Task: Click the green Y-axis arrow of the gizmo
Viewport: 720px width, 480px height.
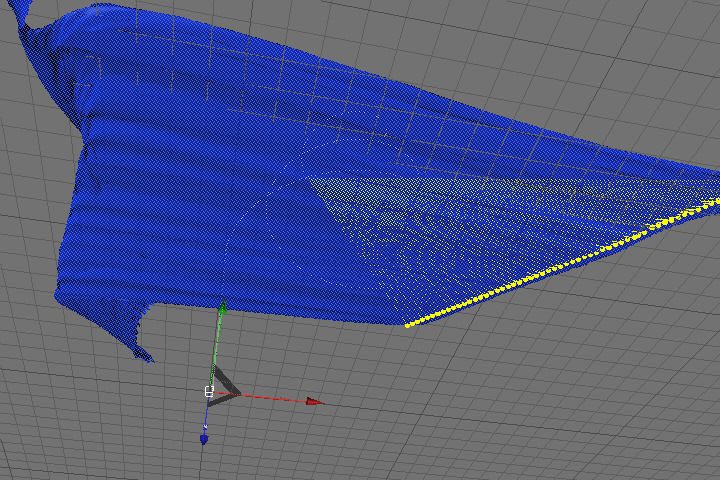Action: (x=222, y=307)
